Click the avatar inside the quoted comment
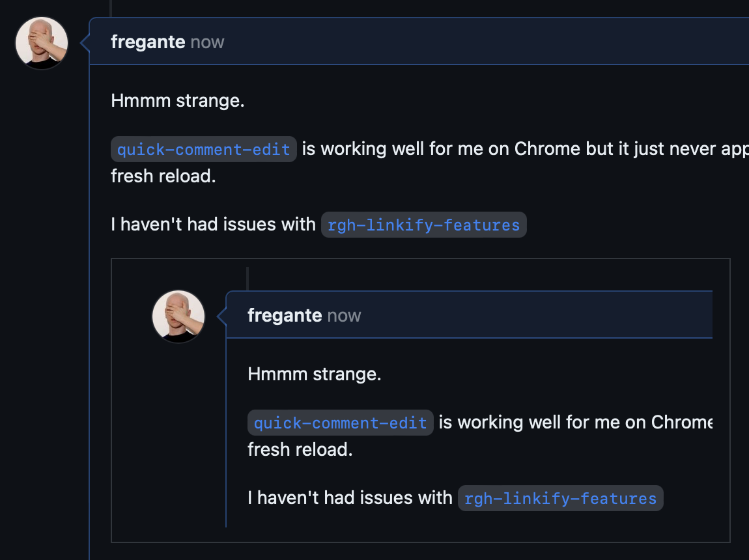749x560 pixels. click(178, 316)
